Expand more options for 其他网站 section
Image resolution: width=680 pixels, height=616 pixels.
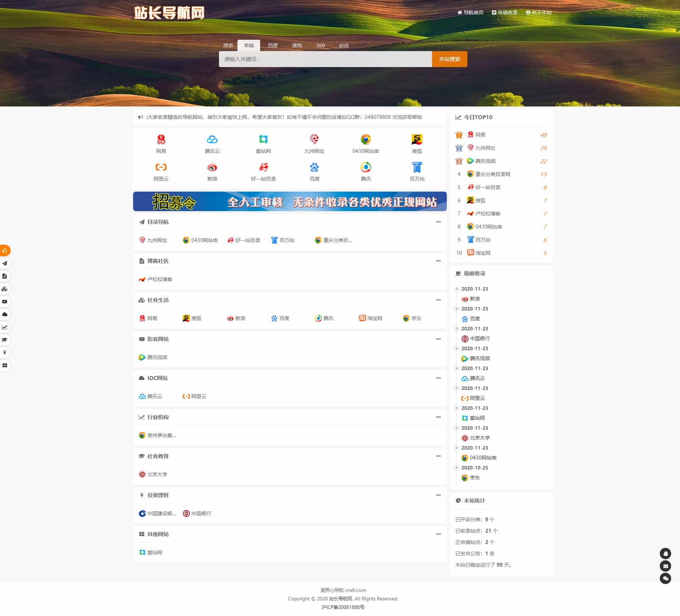coord(438,534)
